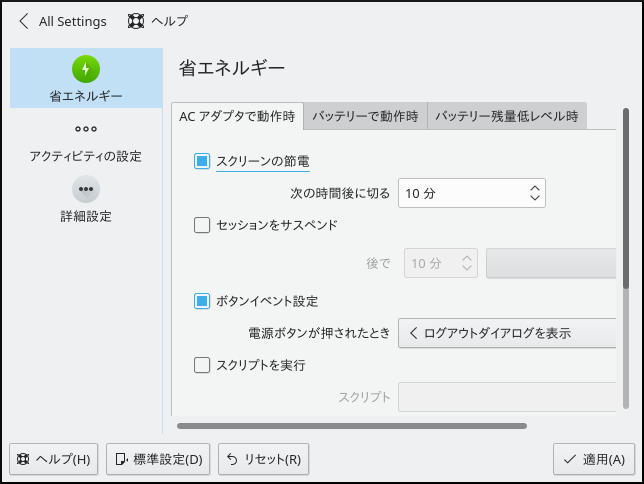Click the ヘルプ(H) button
Viewport: 644px width, 484px height.
coord(53,459)
